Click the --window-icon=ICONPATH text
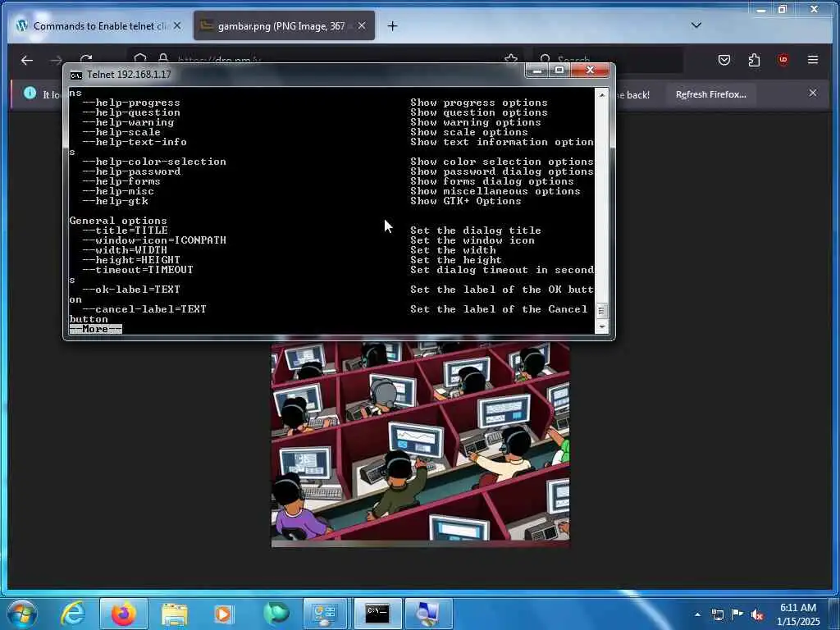 [154, 240]
